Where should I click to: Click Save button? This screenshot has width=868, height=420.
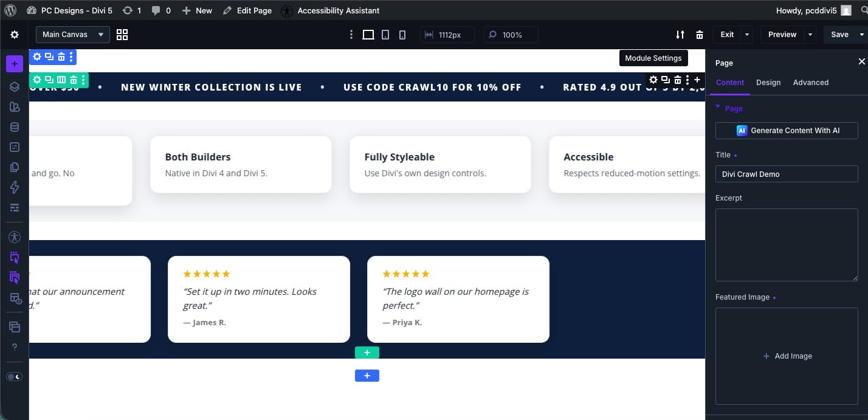click(x=839, y=35)
